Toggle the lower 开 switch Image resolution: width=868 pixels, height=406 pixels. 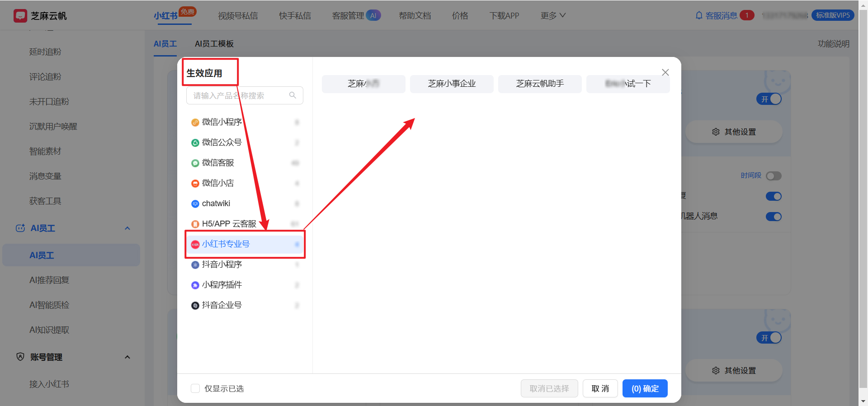point(769,338)
